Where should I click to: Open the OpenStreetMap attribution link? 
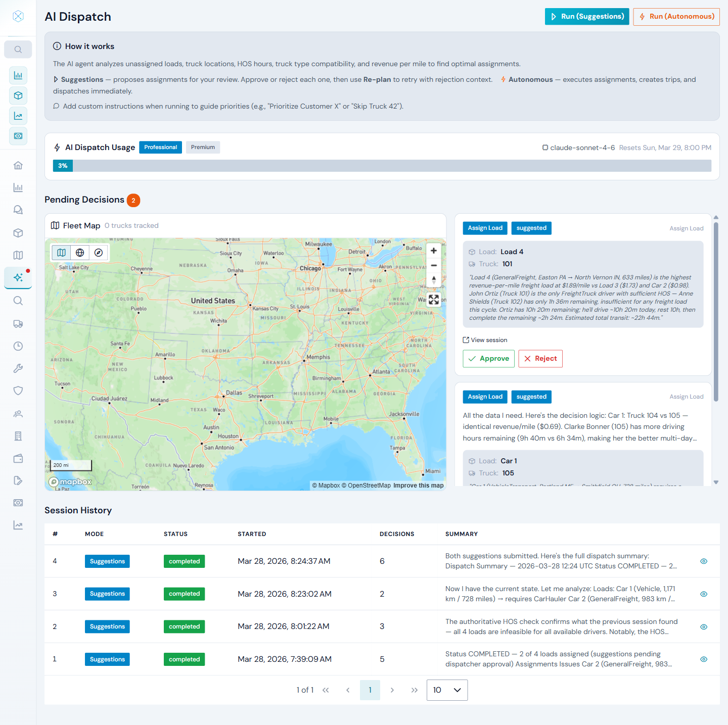366,486
